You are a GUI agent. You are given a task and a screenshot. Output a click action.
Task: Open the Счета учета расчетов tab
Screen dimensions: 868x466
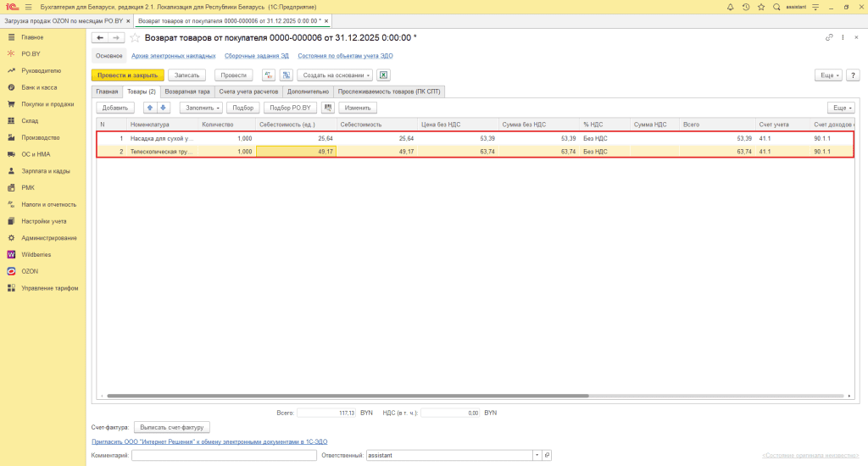[x=248, y=92]
